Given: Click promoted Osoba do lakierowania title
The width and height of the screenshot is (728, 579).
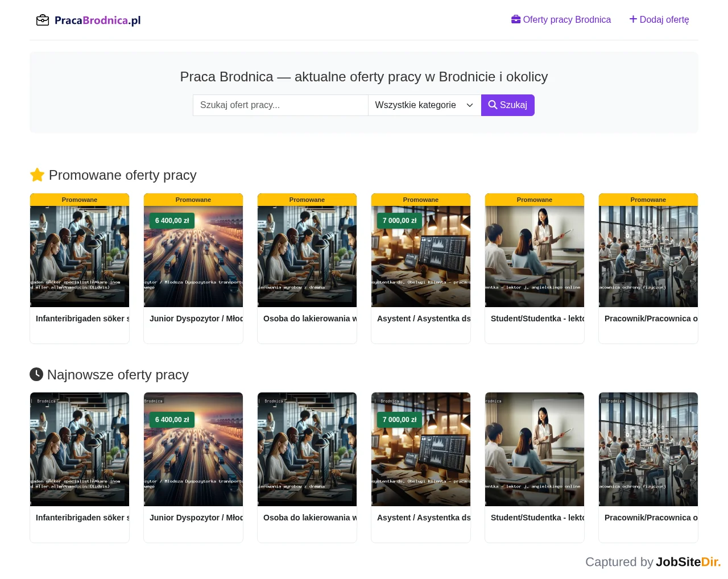Looking at the screenshot, I should 310,319.
